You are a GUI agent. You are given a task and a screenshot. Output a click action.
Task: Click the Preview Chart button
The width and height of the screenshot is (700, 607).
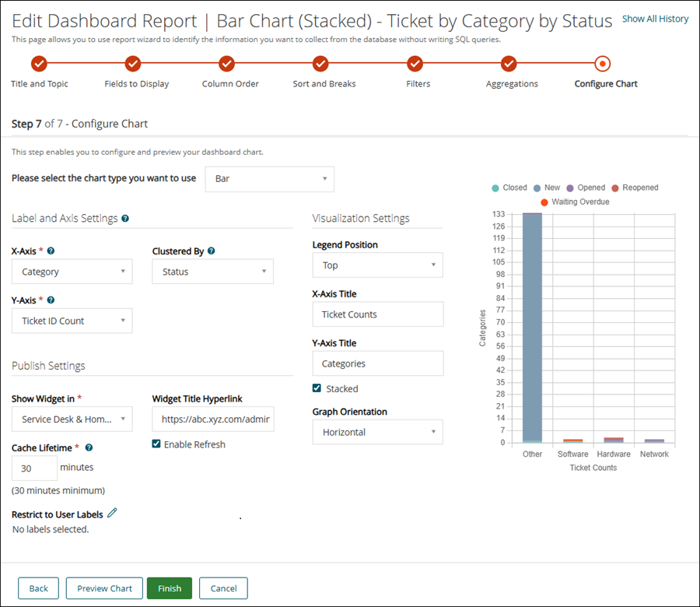(x=104, y=588)
